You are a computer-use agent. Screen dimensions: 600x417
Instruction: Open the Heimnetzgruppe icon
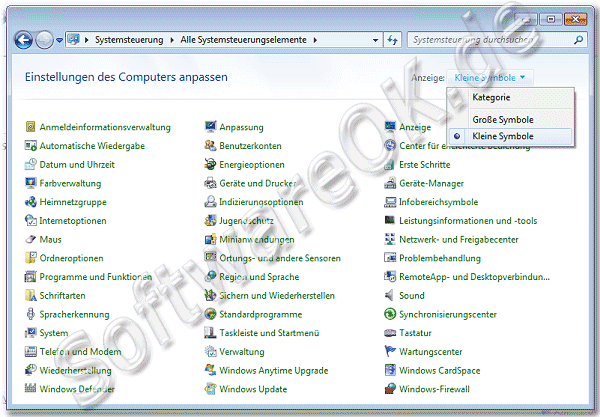30,202
